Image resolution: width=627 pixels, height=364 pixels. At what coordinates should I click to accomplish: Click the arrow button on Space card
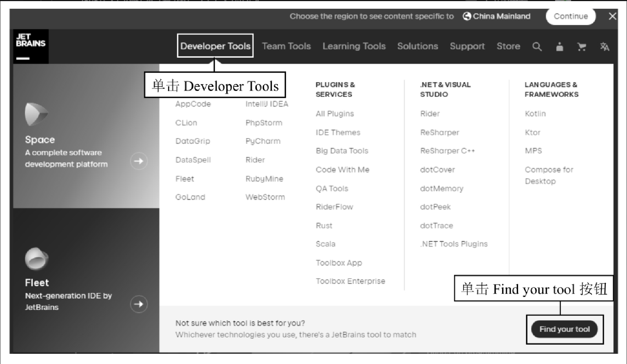[x=139, y=161]
